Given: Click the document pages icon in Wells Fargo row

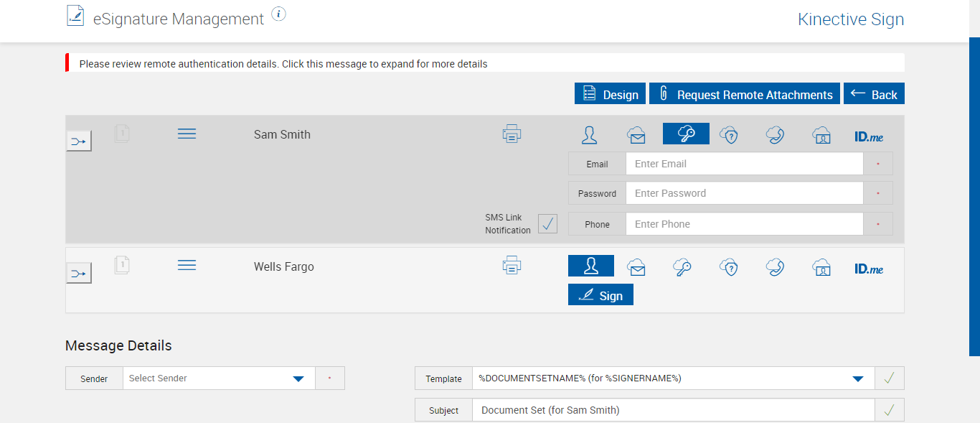Looking at the screenshot, I should click(x=122, y=266).
